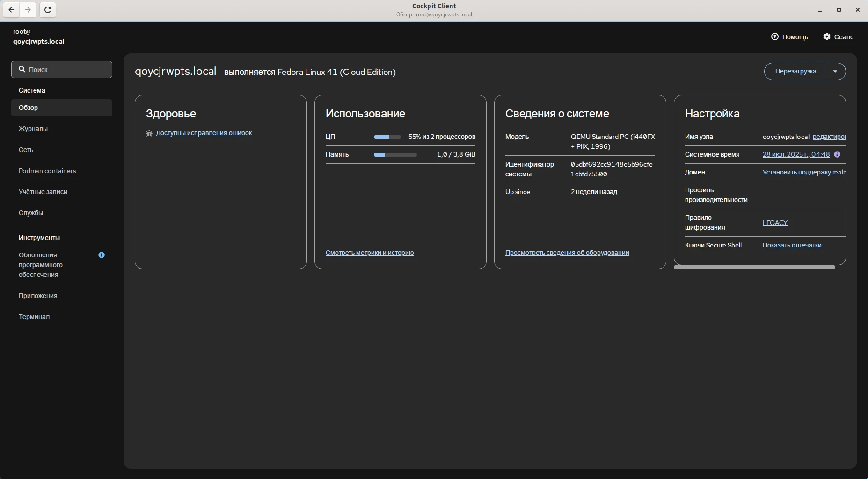Open the Сеанс session gear menu
868x479 pixels.
pos(838,37)
